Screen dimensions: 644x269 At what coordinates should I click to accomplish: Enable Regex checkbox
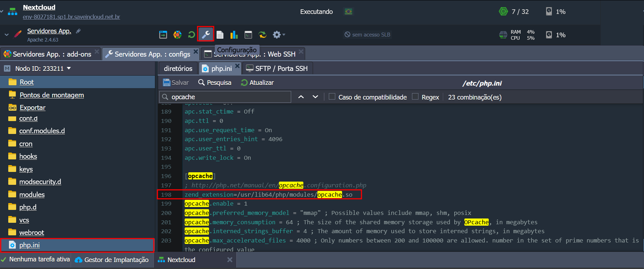tap(415, 97)
